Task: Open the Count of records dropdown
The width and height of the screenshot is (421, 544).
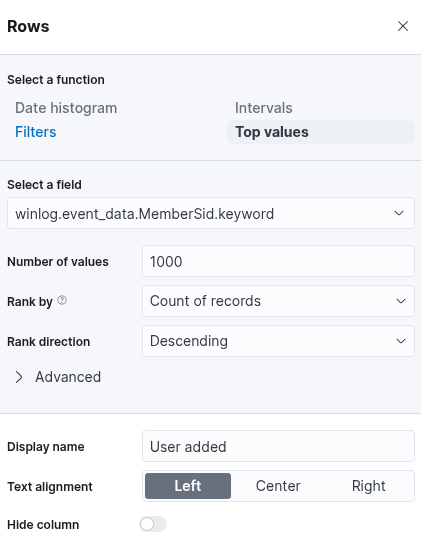Action: coord(278,301)
